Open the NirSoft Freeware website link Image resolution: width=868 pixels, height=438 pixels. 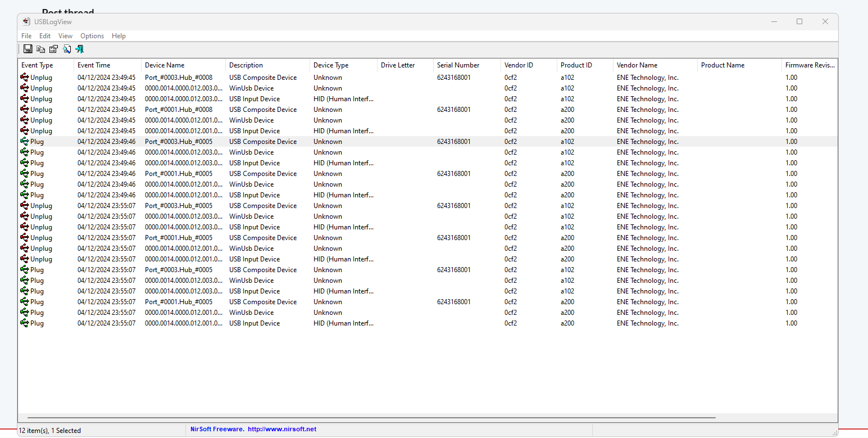pos(253,429)
